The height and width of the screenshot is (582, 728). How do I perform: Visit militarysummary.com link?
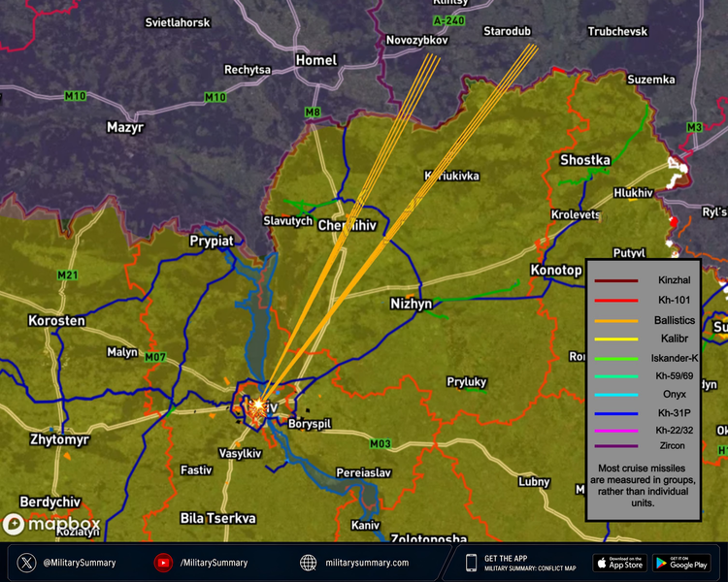click(367, 563)
